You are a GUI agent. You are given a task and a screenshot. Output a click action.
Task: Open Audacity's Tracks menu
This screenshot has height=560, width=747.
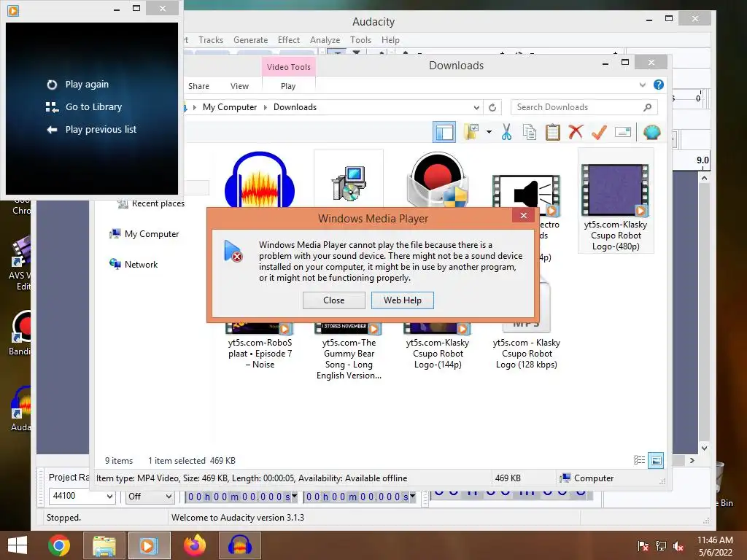tap(211, 40)
